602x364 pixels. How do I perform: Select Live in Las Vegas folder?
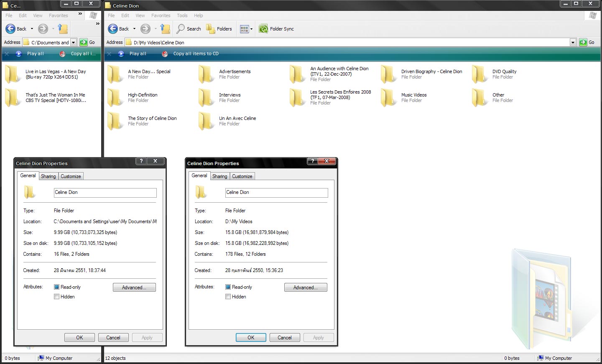pos(46,74)
